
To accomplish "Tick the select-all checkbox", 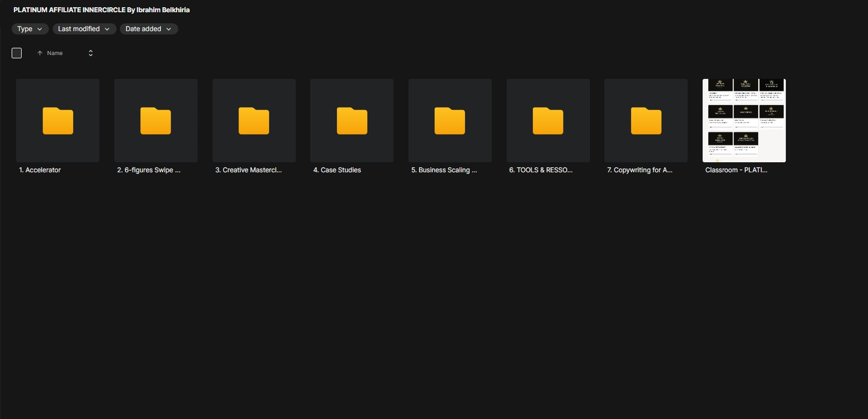I will (x=17, y=53).
